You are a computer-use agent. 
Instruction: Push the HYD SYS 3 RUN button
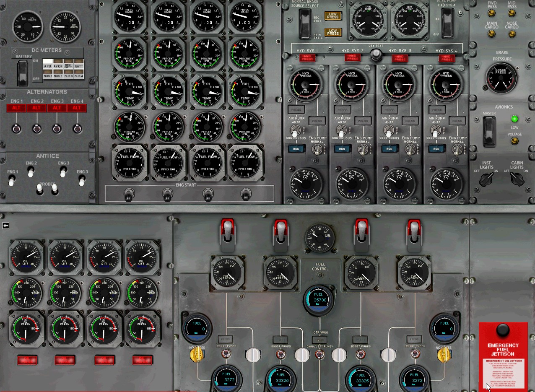(x=389, y=148)
